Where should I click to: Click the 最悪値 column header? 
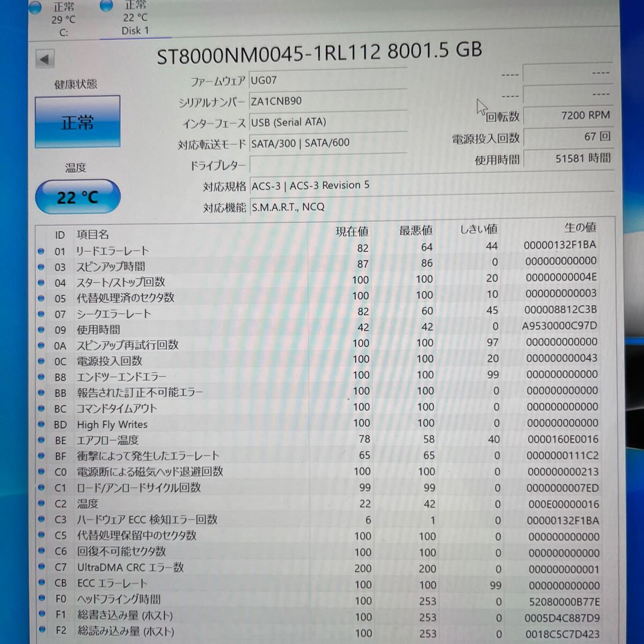416,230
